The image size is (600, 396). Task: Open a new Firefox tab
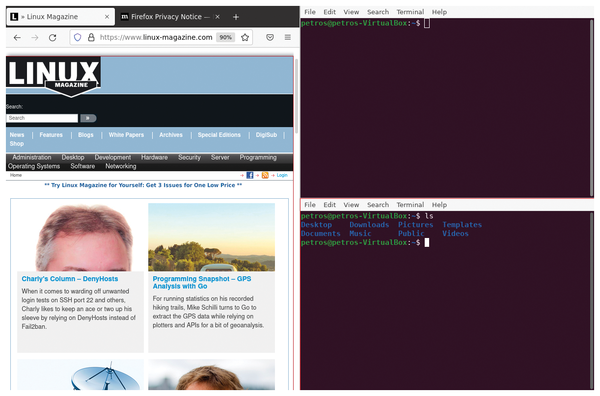[x=236, y=17]
